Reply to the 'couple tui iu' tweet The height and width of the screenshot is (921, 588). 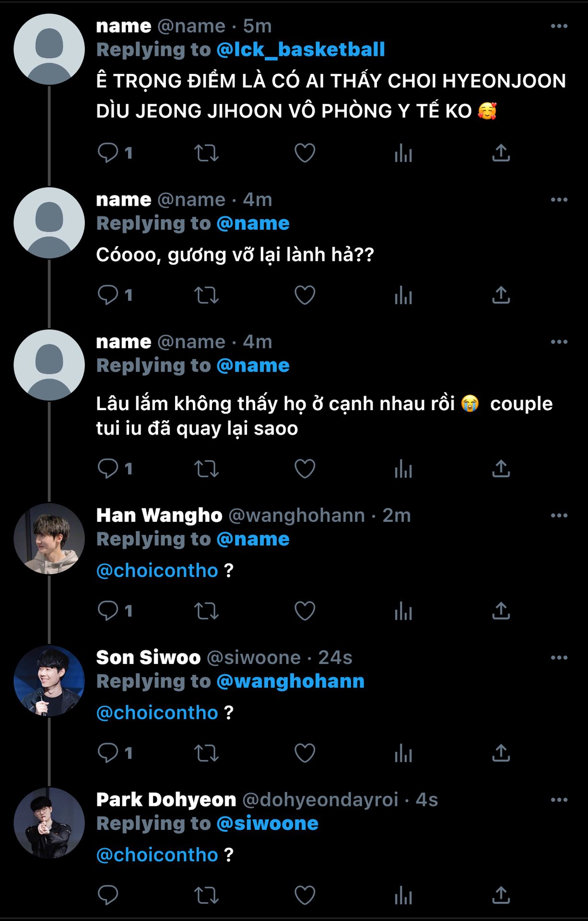pyautogui.click(x=108, y=469)
